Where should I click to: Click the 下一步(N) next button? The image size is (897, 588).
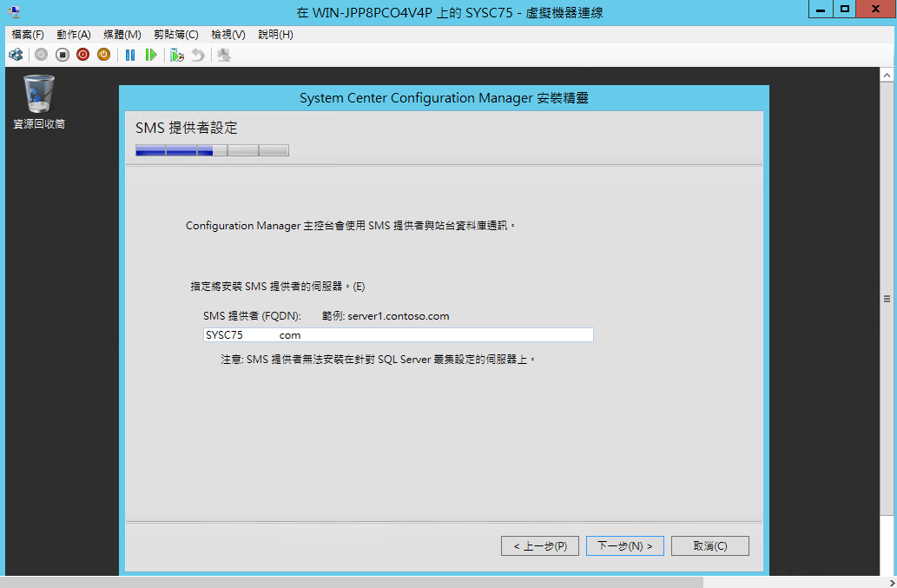pos(624,545)
